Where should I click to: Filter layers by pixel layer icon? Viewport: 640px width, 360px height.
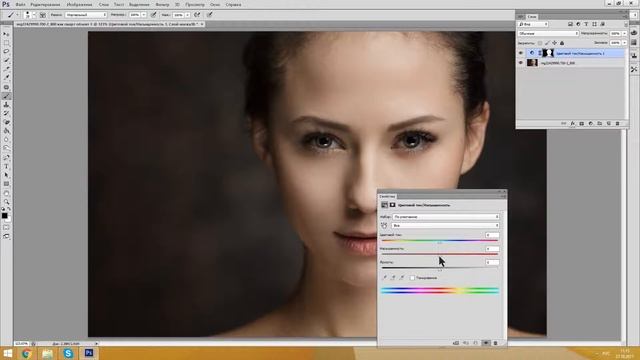pos(570,24)
